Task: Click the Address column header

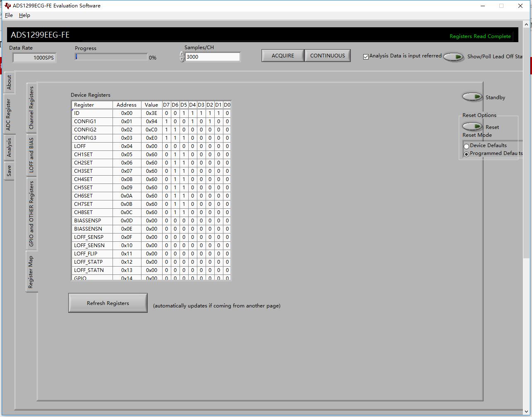Action: tap(127, 105)
